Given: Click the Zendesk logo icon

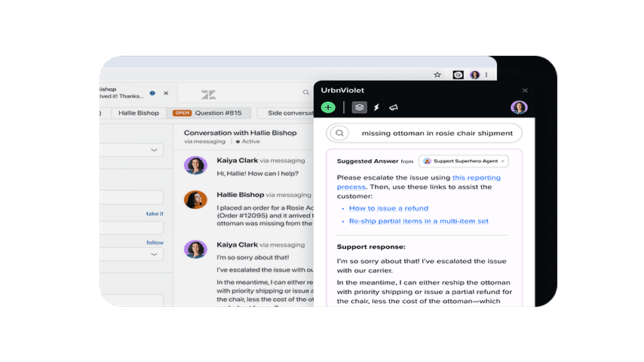Looking at the screenshot, I should (x=209, y=94).
